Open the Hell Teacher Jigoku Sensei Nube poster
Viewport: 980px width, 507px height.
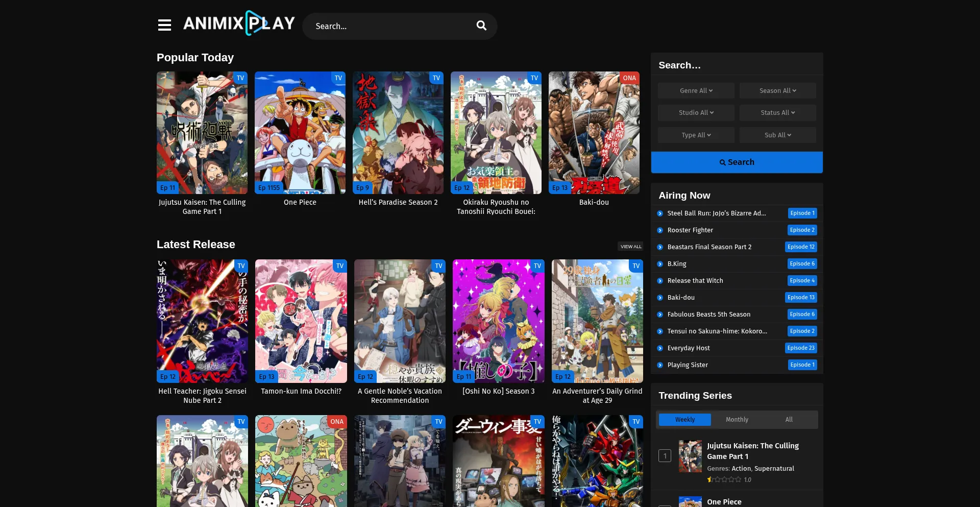pyautogui.click(x=202, y=321)
